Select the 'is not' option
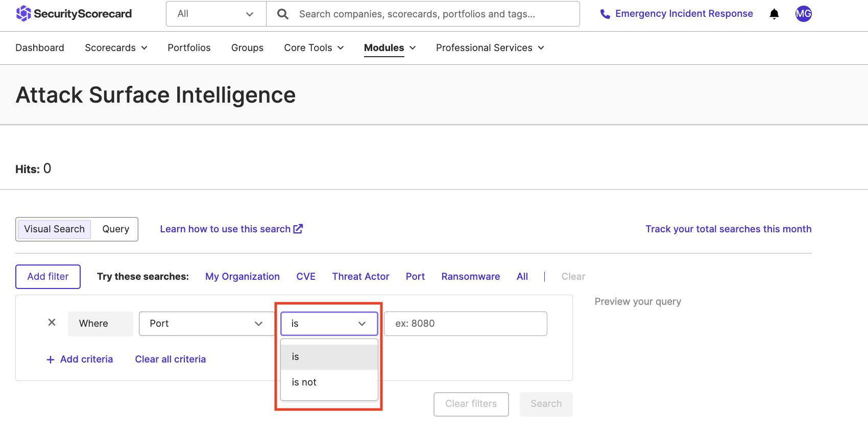The image size is (868, 434). click(329, 382)
